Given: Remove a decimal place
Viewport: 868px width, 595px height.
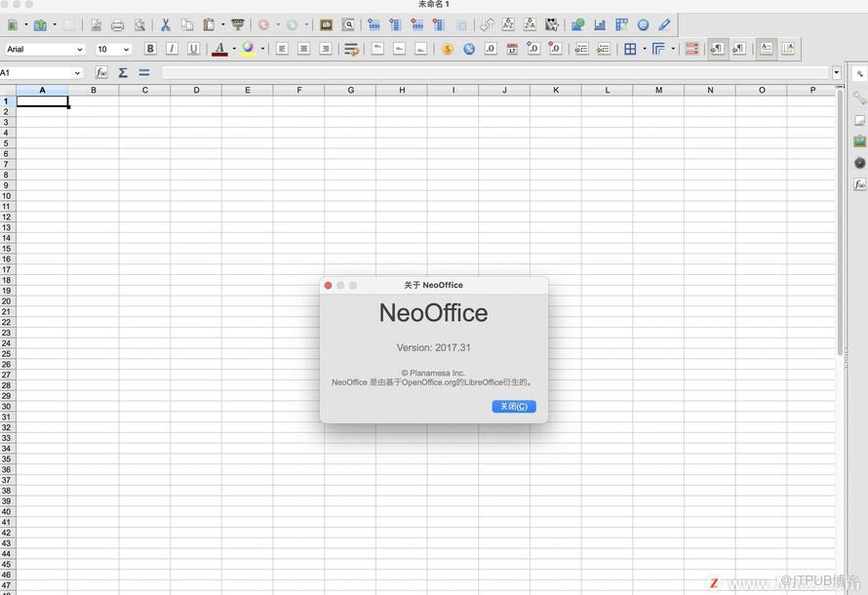Looking at the screenshot, I should coord(555,50).
